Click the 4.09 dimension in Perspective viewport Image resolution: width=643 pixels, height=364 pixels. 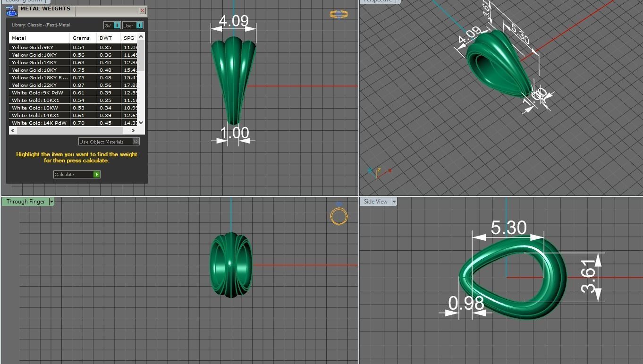click(x=470, y=36)
